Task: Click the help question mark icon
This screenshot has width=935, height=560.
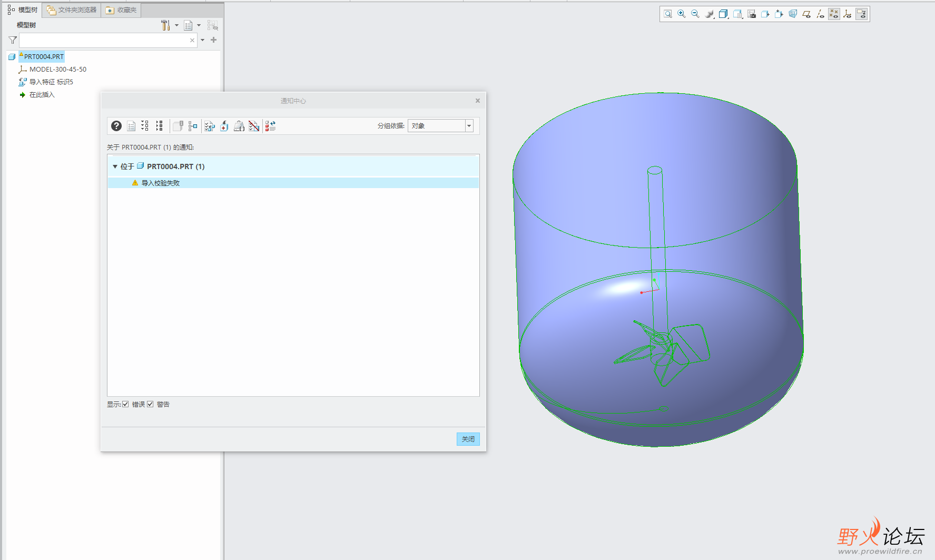Action: 116,126
